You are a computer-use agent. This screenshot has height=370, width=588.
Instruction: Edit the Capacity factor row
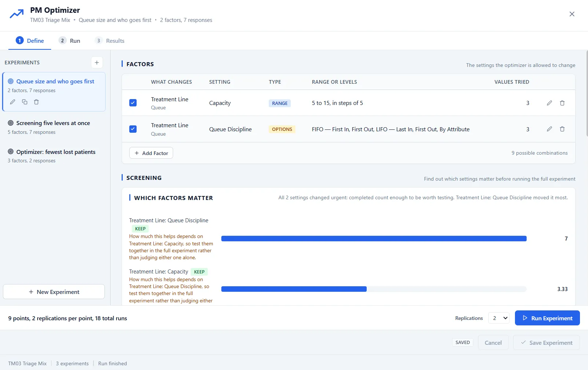pyautogui.click(x=549, y=103)
